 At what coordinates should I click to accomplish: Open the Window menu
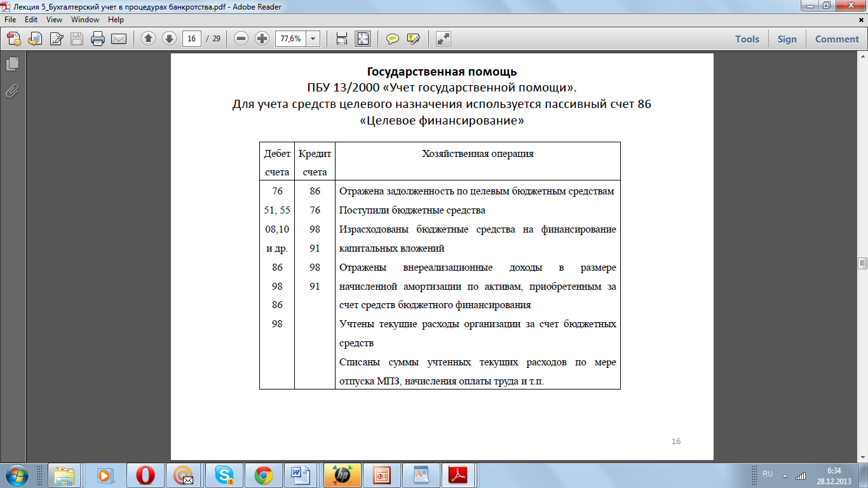tap(85, 20)
